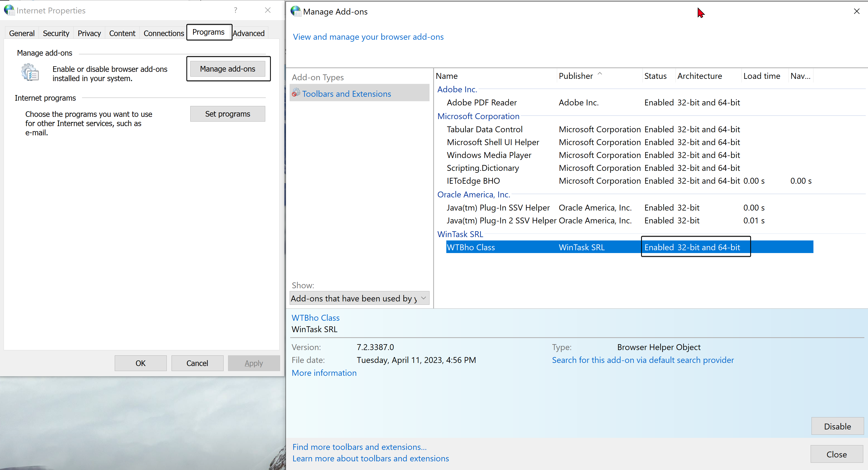Switch to the Security tab
This screenshot has height=470, width=868.
click(56, 33)
